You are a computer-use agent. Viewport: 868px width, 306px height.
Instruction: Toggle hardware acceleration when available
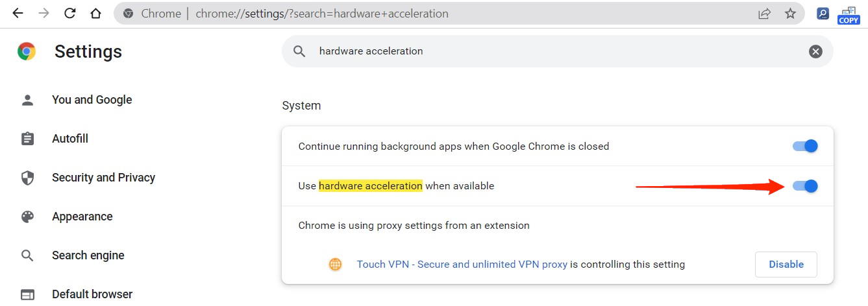pyautogui.click(x=805, y=186)
